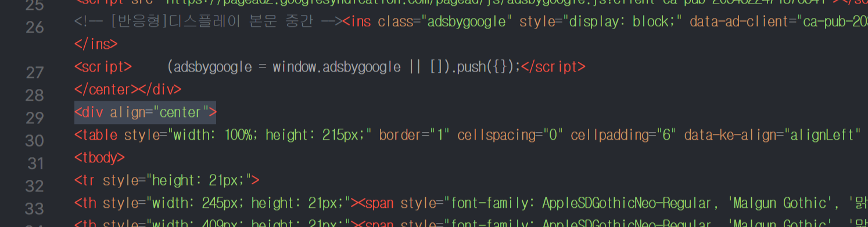The height and width of the screenshot is (227, 868).
Task: Click line number 29 in gutter
Action: click(35, 118)
